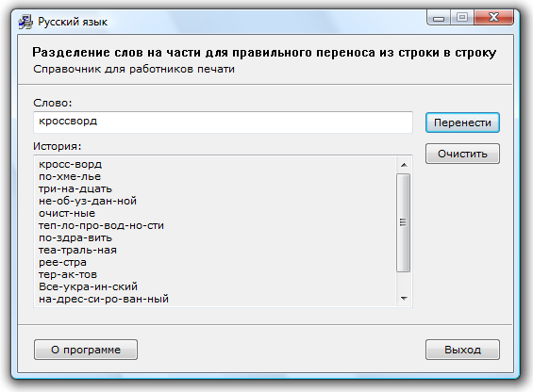Click the history list scroll down arrow

(x=404, y=299)
